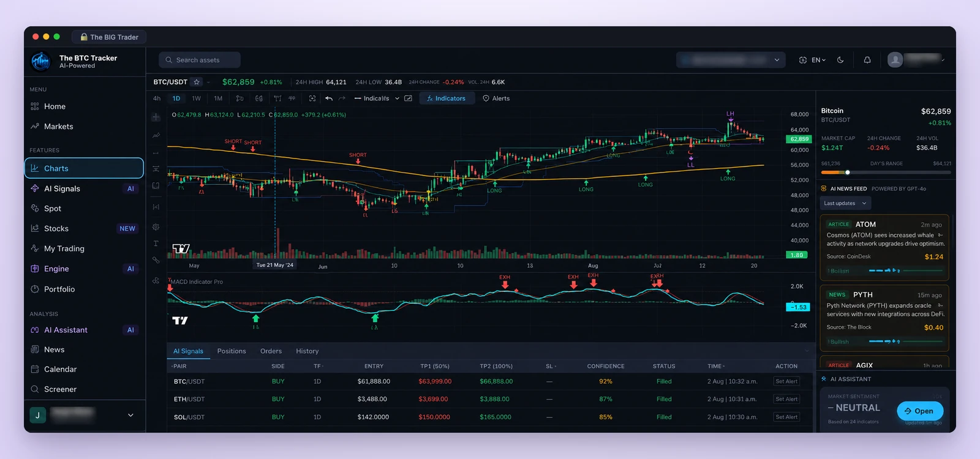Open the small dropdown beside the star icon

(x=208, y=82)
